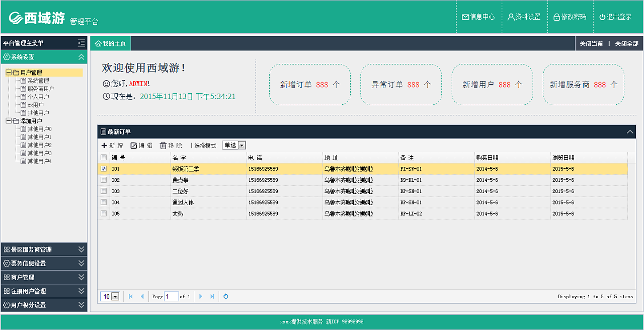This screenshot has height=330, width=644.
Task: Open the 新增服务商 888 card
Action: [584, 85]
